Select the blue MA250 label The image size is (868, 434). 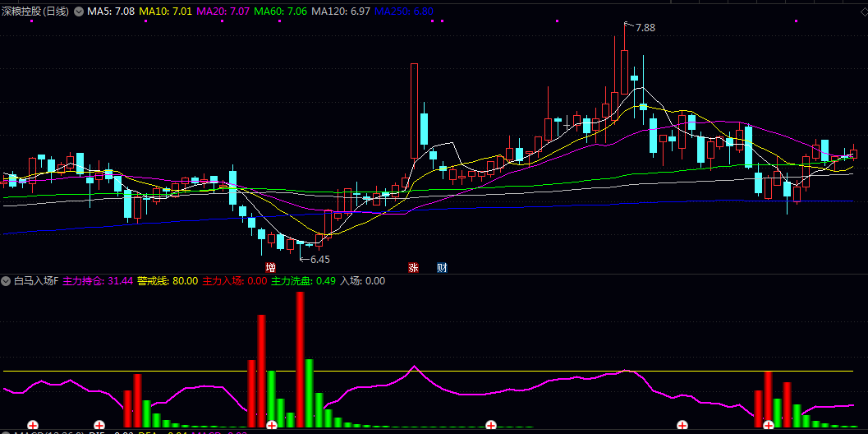pyautogui.click(x=401, y=12)
